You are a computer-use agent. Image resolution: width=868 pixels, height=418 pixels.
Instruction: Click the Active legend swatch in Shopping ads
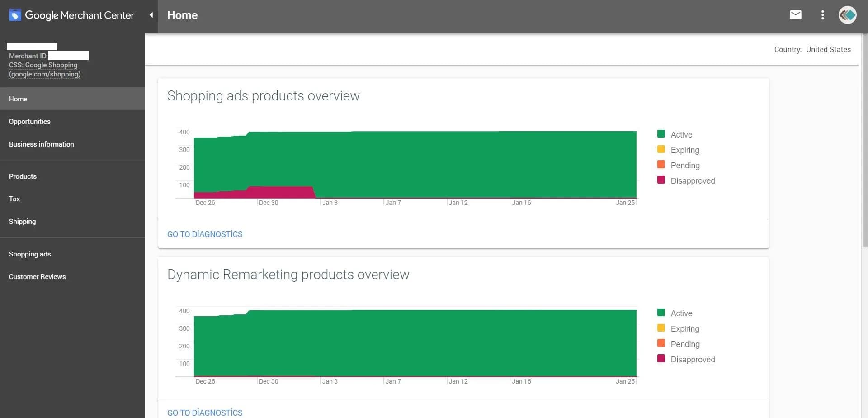point(661,134)
